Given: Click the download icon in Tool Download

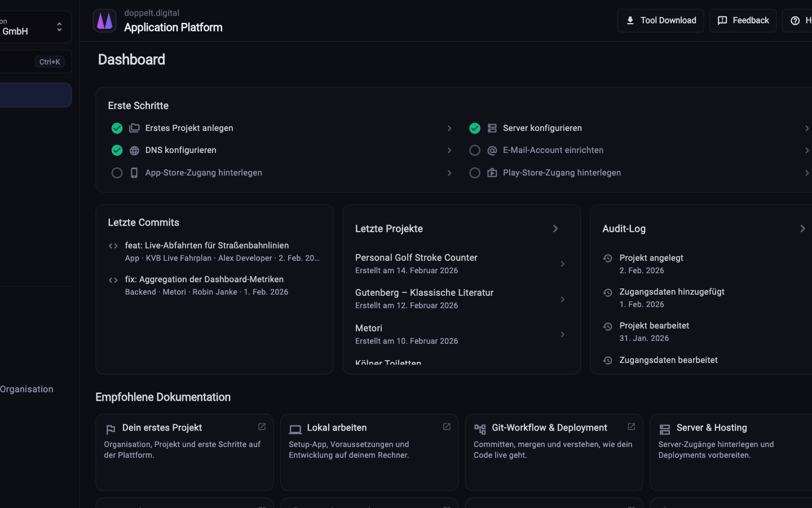Looking at the screenshot, I should click(x=630, y=20).
